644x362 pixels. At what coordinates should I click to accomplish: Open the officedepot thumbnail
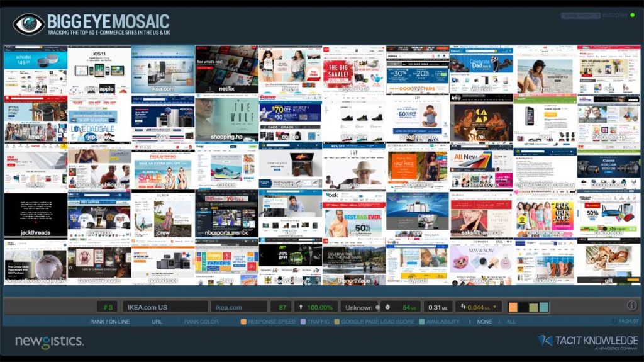609,213
